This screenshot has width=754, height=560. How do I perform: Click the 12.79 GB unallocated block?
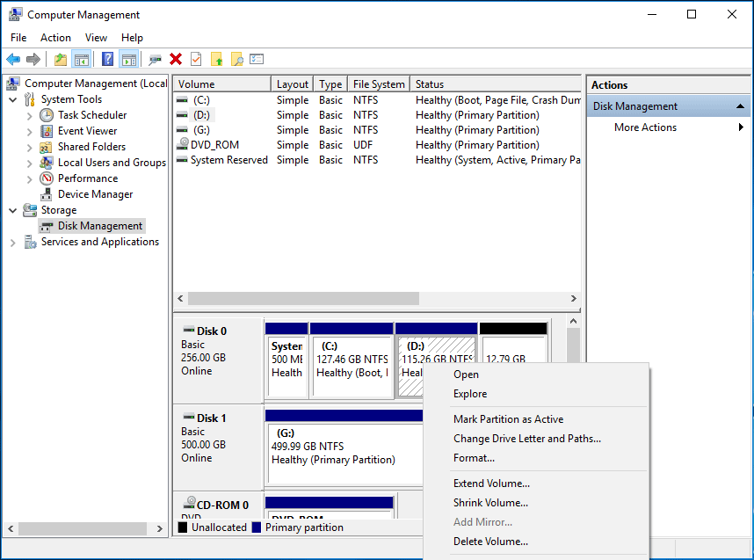pos(513,344)
